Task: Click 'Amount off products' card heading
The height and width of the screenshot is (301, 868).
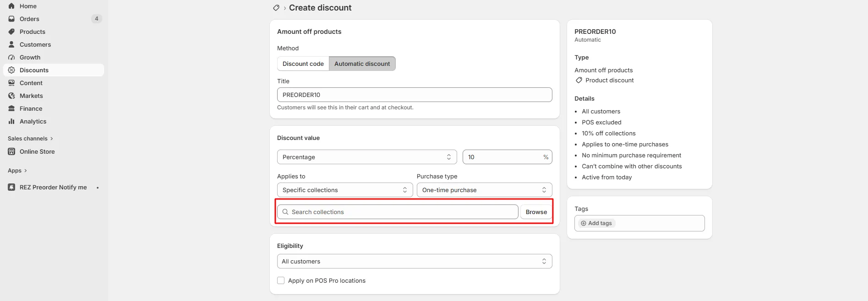Action: (309, 32)
